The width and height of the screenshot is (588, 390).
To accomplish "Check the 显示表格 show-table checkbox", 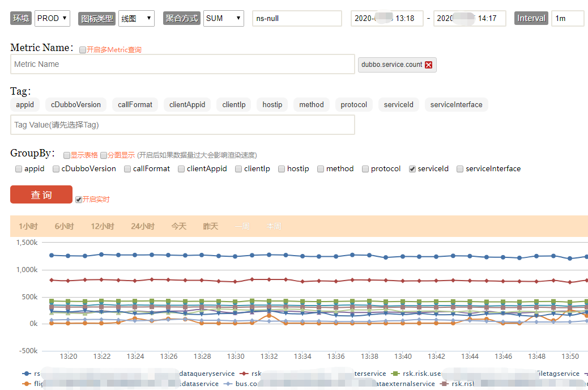I will [67, 155].
